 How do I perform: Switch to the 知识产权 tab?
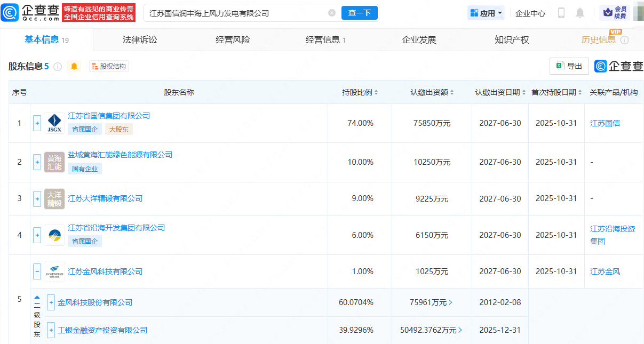click(x=512, y=39)
